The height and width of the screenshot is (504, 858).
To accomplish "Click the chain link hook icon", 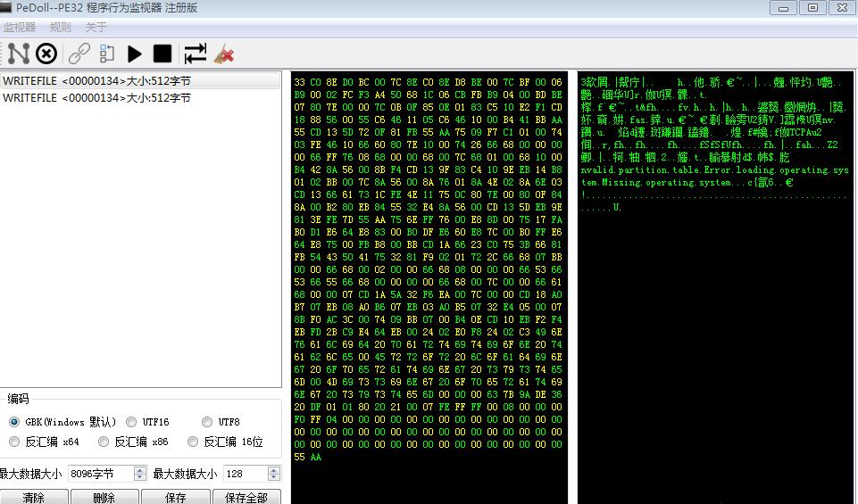I will pyautogui.click(x=79, y=54).
